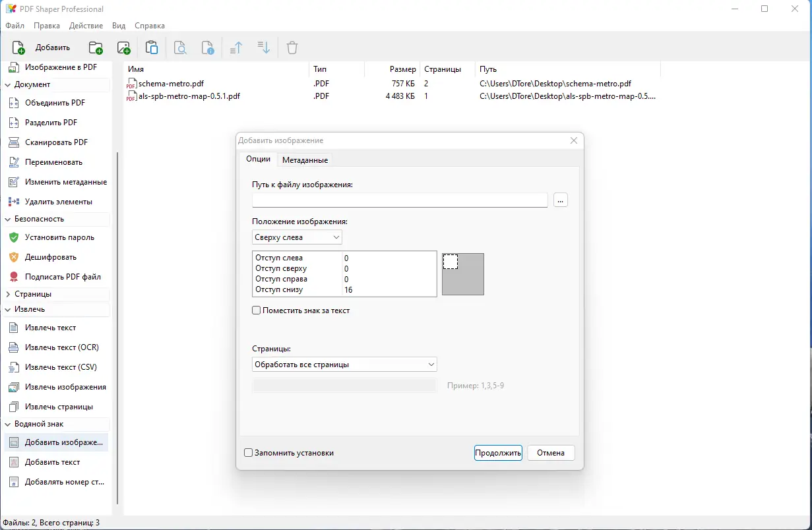Click the Отступ снизу value 16

pyautogui.click(x=389, y=290)
